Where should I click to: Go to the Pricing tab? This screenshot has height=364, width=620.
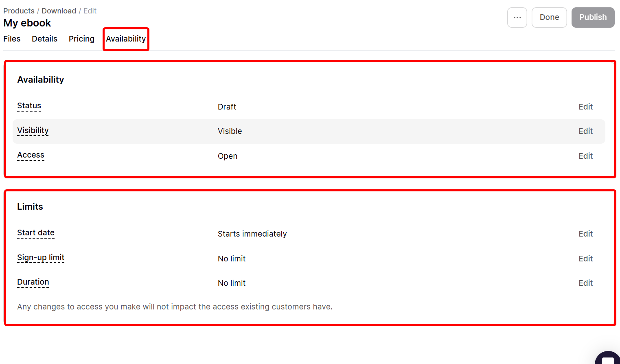pos(81,39)
